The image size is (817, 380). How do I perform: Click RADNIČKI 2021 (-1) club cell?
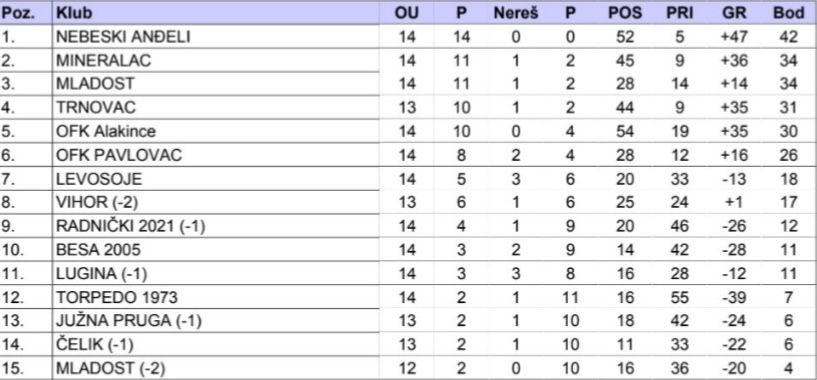[x=216, y=226]
